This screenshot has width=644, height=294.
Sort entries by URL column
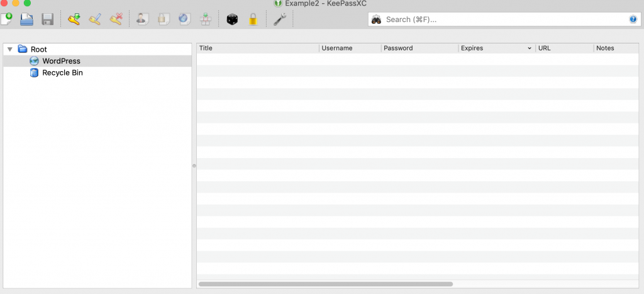tap(565, 48)
